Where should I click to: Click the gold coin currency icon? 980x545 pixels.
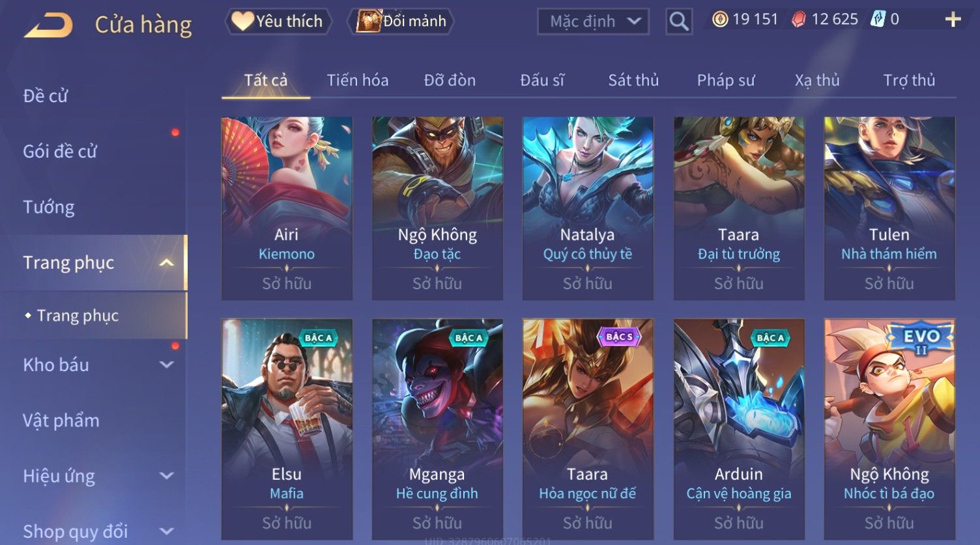point(719,20)
